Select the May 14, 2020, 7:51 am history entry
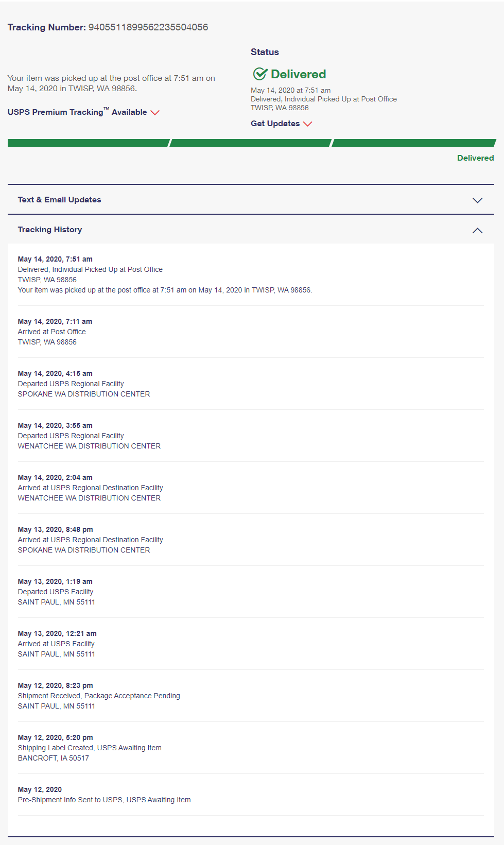504x845 pixels. (251, 274)
